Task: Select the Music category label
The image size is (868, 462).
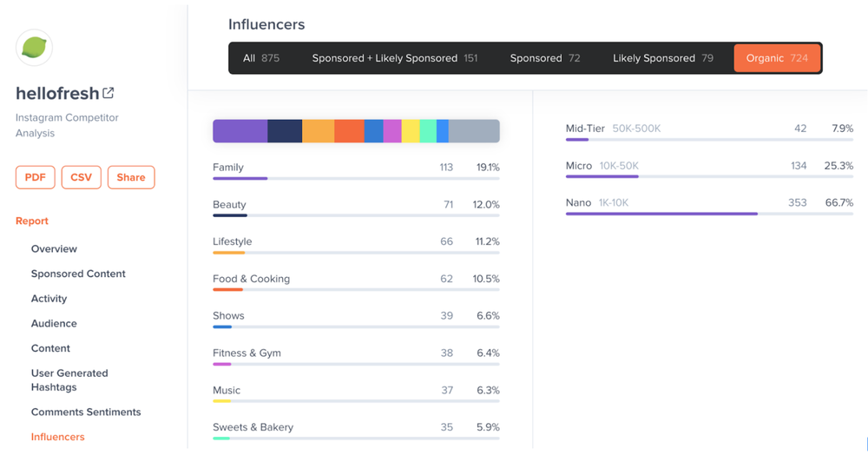Action: coord(227,390)
